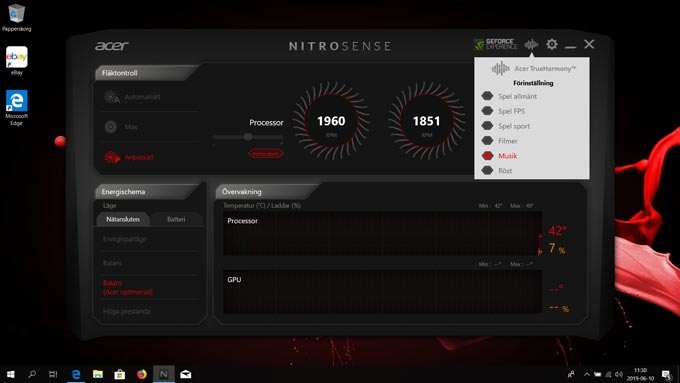This screenshot has height=383, width=680.
Task: Click the GPU monitoring graph
Action: (382, 292)
